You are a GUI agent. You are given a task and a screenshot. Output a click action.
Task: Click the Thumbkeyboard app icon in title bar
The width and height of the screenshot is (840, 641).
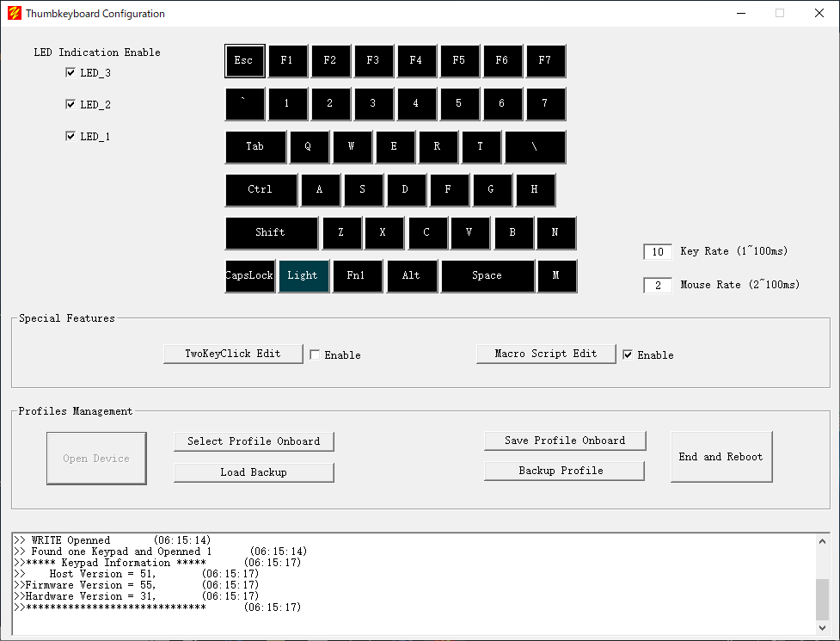(x=15, y=13)
